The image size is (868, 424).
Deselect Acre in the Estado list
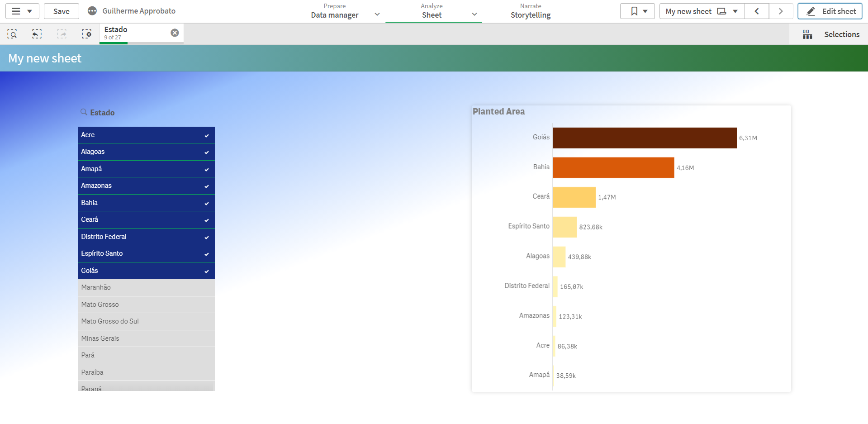click(x=136, y=135)
